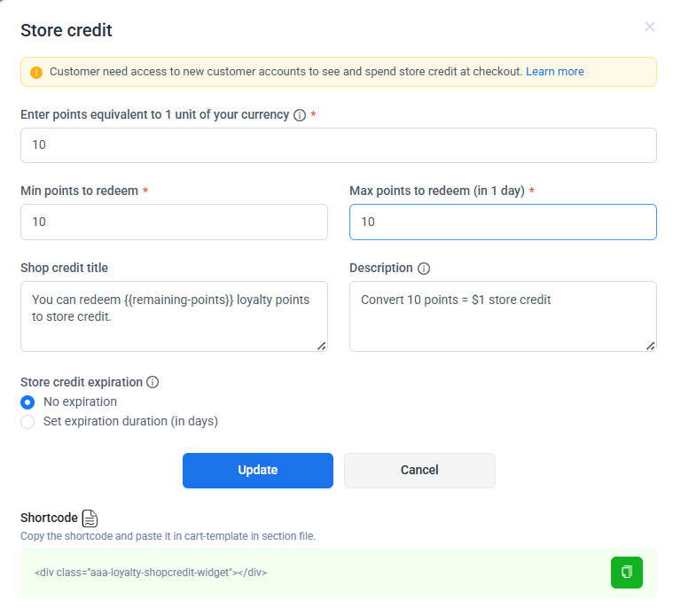Click the Description info icon

tap(424, 269)
